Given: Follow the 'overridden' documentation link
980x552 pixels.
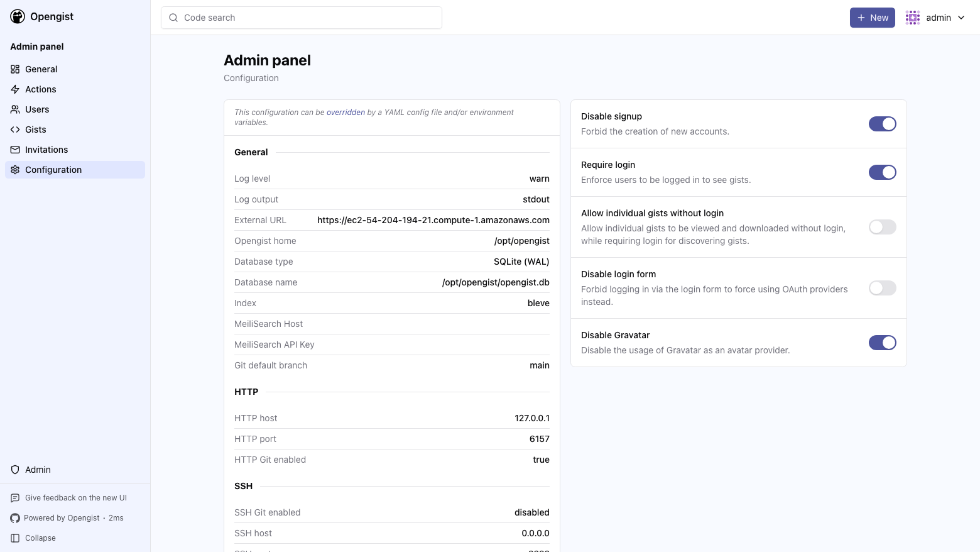Looking at the screenshot, I should (346, 113).
